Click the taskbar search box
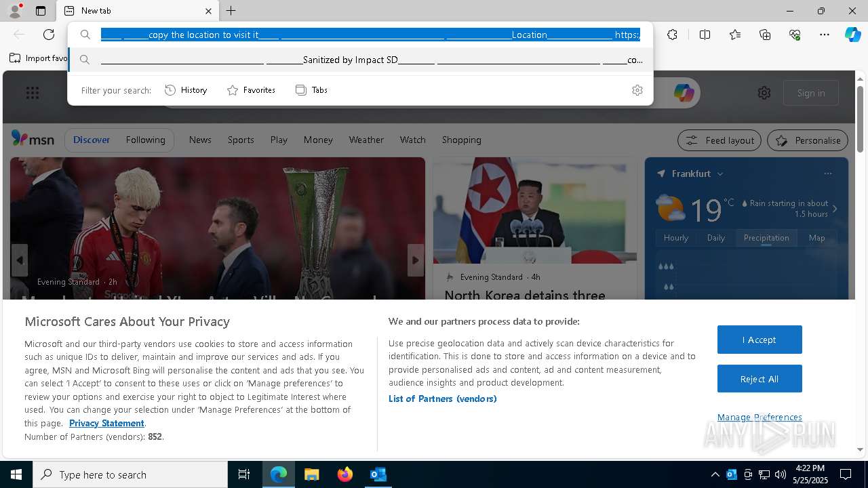 pyautogui.click(x=130, y=474)
